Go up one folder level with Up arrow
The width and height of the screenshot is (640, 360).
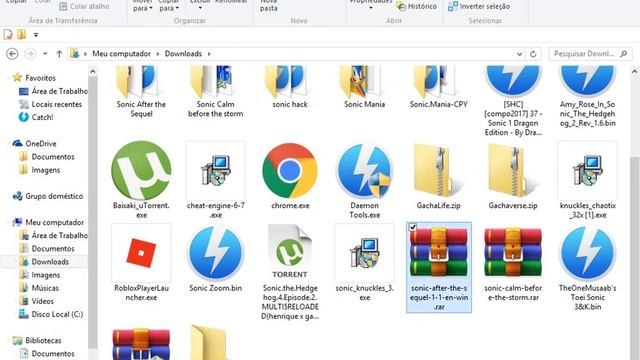click(x=59, y=53)
